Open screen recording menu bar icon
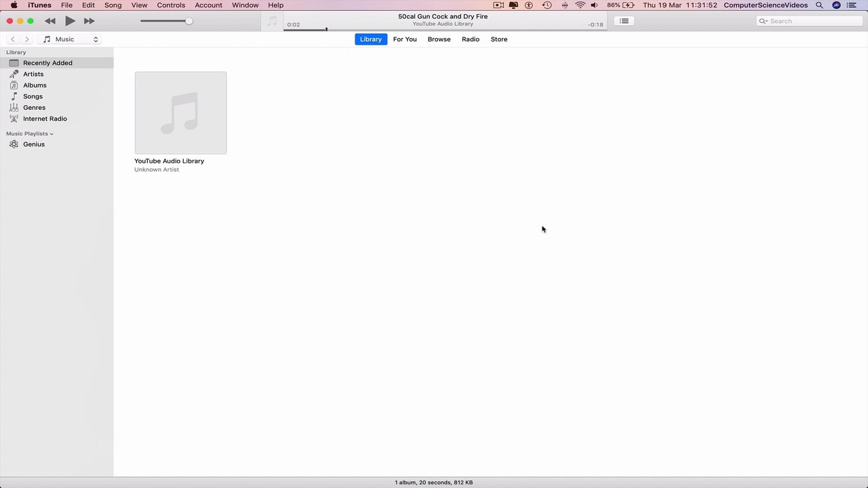 498,5
